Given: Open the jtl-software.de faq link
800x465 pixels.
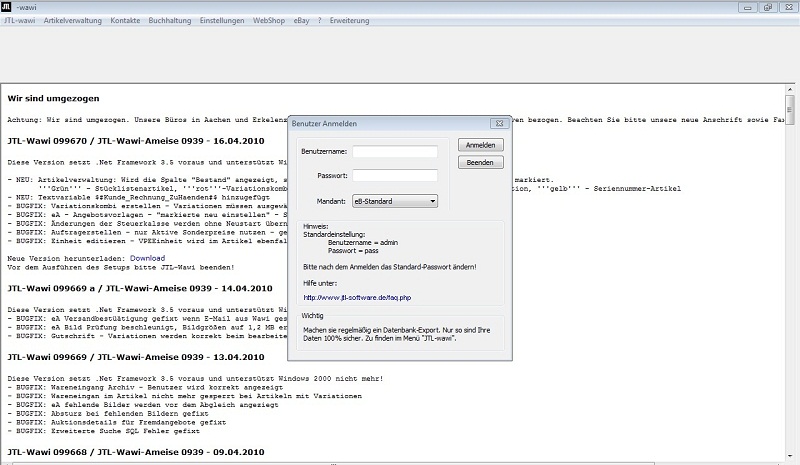Looking at the screenshot, I should [x=357, y=298].
